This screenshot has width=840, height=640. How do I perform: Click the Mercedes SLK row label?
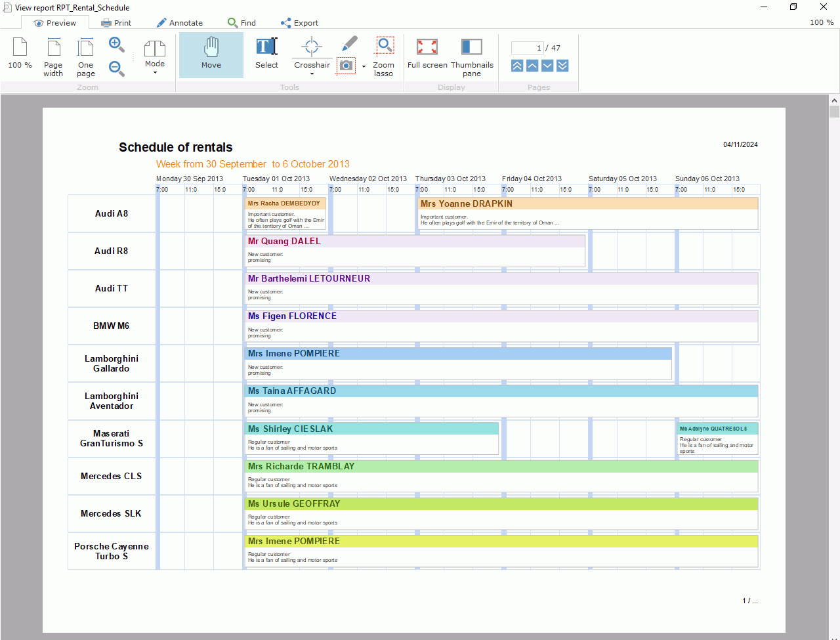coord(112,513)
